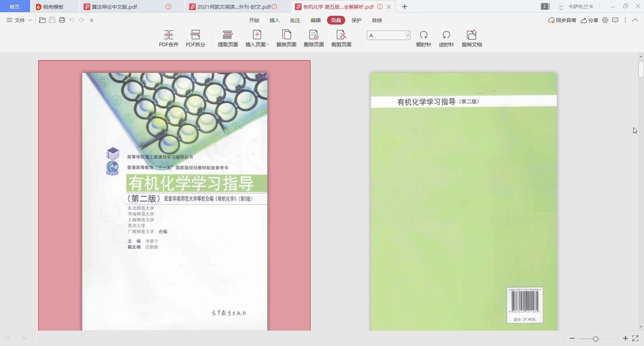This screenshot has height=346, width=644.
Task: Open the PDF拆分 split tool
Action: [x=195, y=39]
